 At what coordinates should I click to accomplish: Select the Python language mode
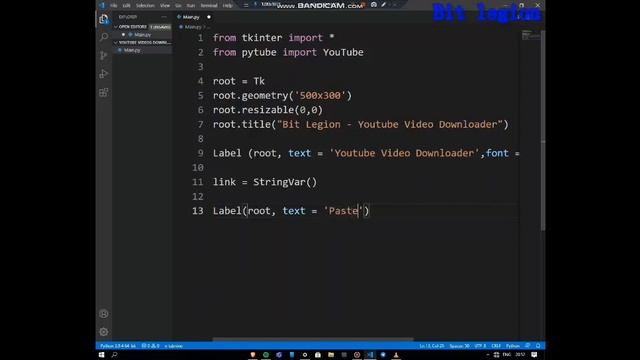[x=513, y=346]
